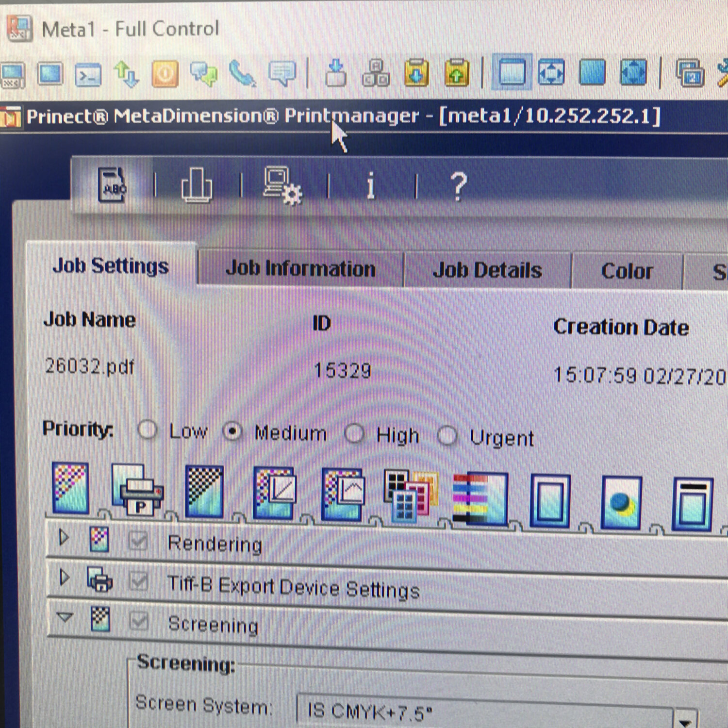728x728 pixels.
Task: Click the chat bubbles icon in remote toolbar
Action: pyautogui.click(x=204, y=74)
